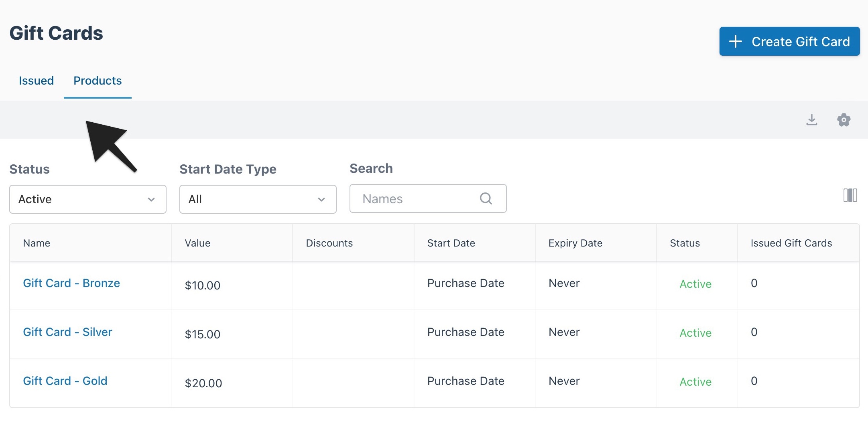The width and height of the screenshot is (868, 443).
Task: Click the download export icon
Action: tap(811, 119)
